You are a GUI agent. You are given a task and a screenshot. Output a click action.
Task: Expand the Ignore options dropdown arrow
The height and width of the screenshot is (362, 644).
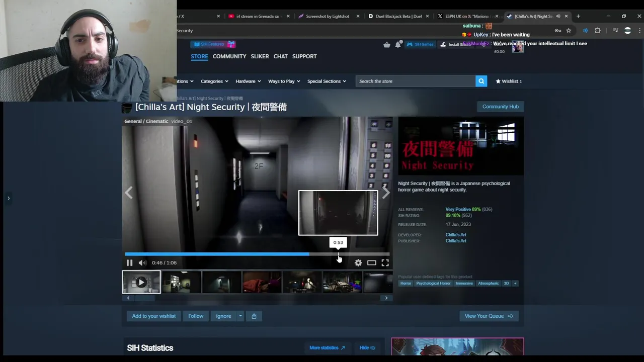click(240, 316)
